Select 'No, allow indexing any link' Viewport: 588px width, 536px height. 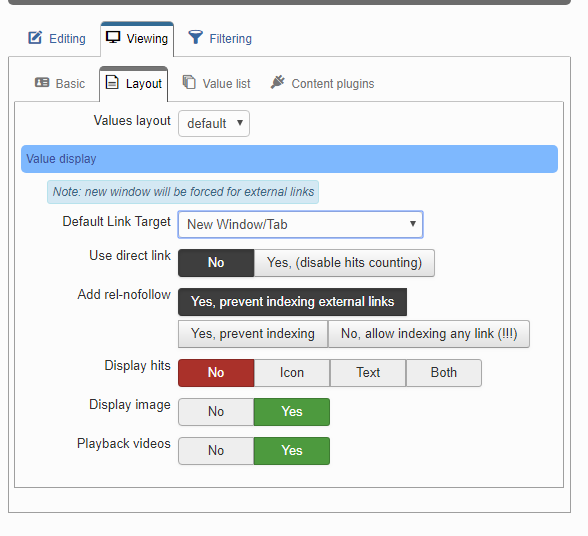(x=429, y=334)
